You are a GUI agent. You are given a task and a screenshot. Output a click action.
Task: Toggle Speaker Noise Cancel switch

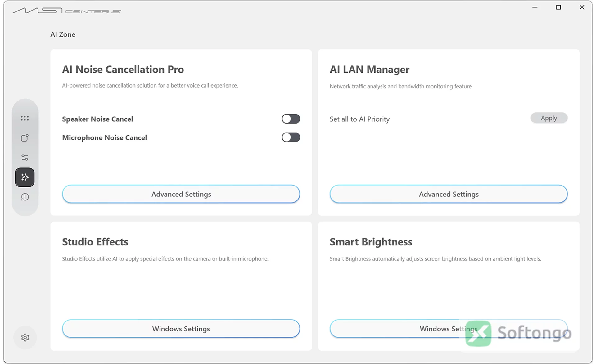[291, 119]
